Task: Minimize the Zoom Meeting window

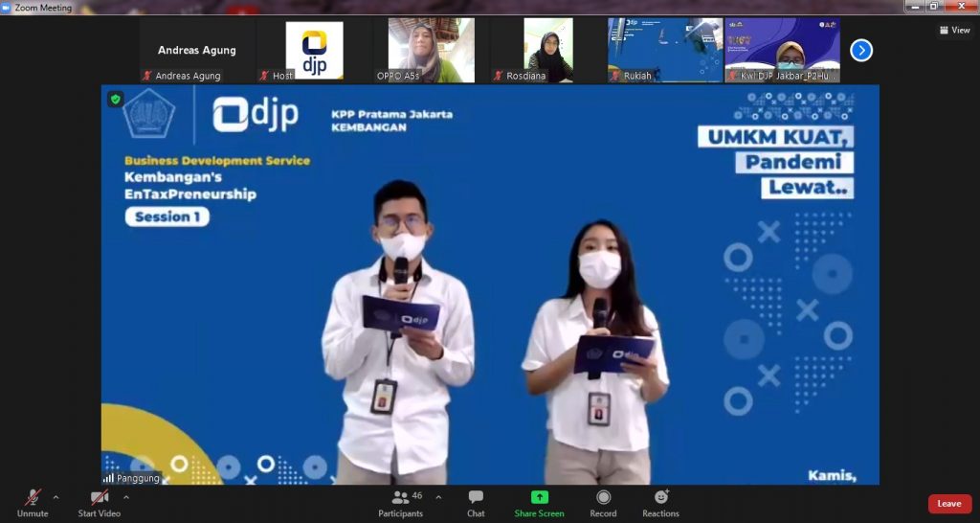Action: pyautogui.click(x=914, y=6)
